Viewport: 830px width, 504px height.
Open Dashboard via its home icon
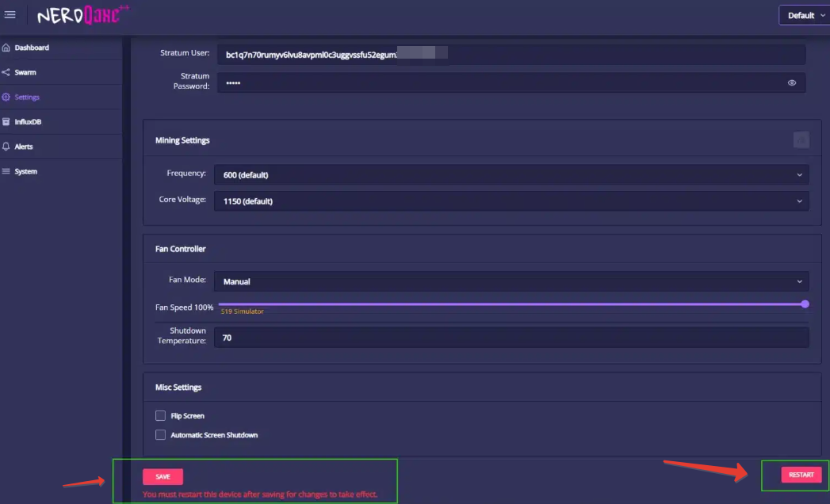[x=6, y=48]
